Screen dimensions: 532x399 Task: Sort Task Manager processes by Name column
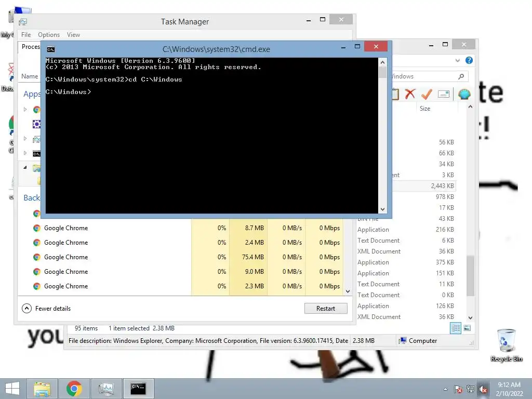pyautogui.click(x=30, y=76)
